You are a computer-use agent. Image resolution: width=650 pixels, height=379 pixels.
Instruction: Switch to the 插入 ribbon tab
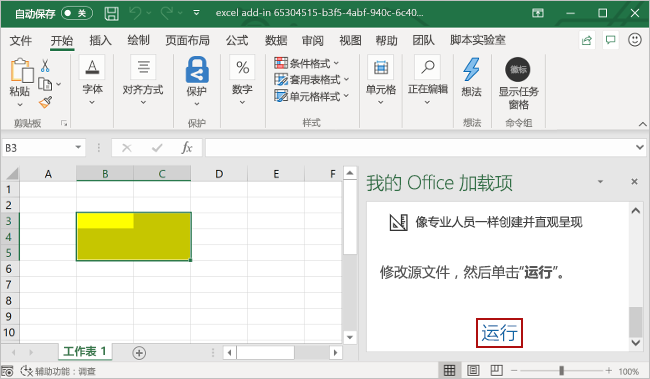point(100,40)
